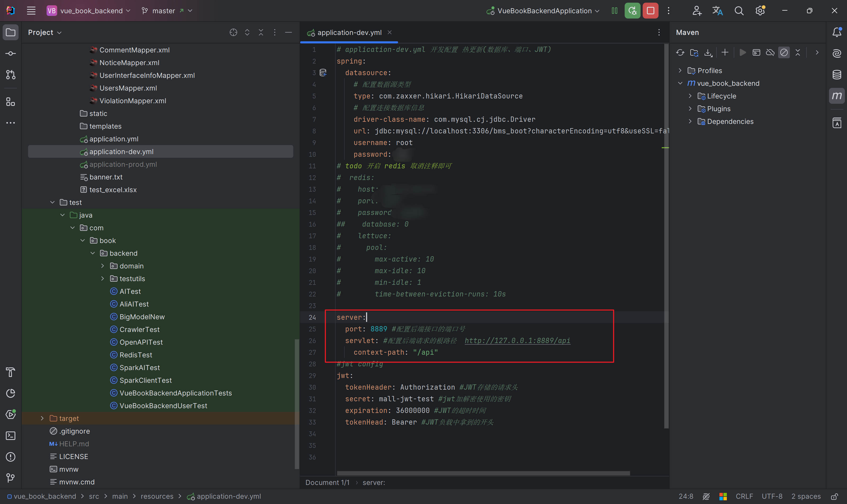The height and width of the screenshot is (504, 847).
Task: Reload all Maven projects
Action: [x=680, y=53]
